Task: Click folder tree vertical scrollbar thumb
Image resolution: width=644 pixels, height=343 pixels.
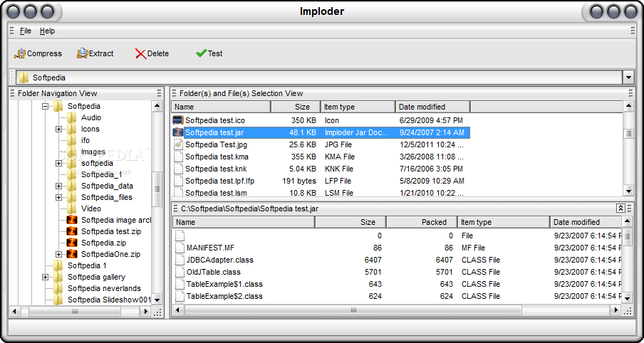Action: click(157, 189)
